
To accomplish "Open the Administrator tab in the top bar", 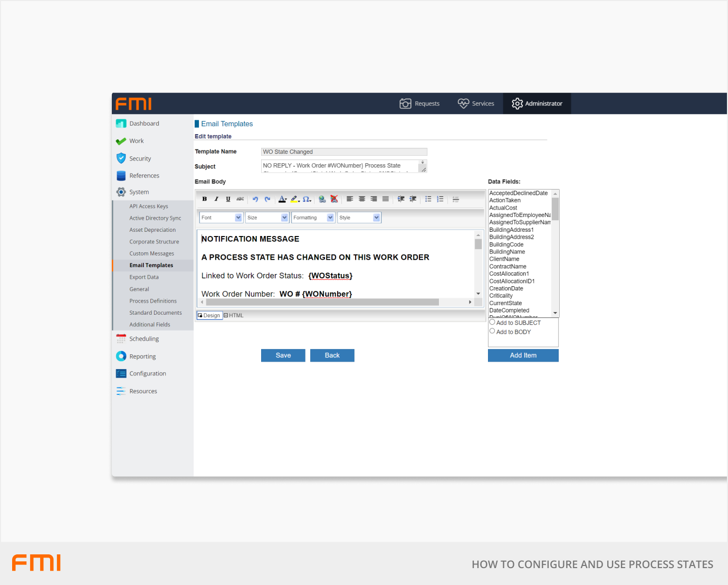I will (x=537, y=103).
